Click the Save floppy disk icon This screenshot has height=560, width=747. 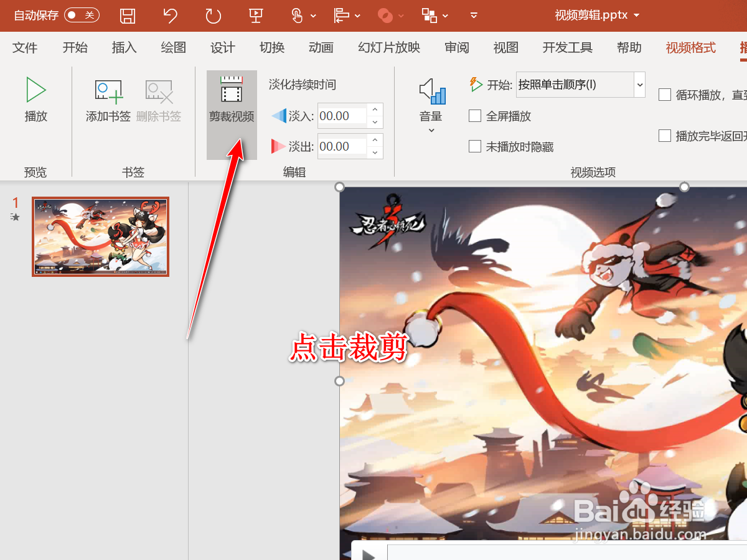(x=128, y=16)
